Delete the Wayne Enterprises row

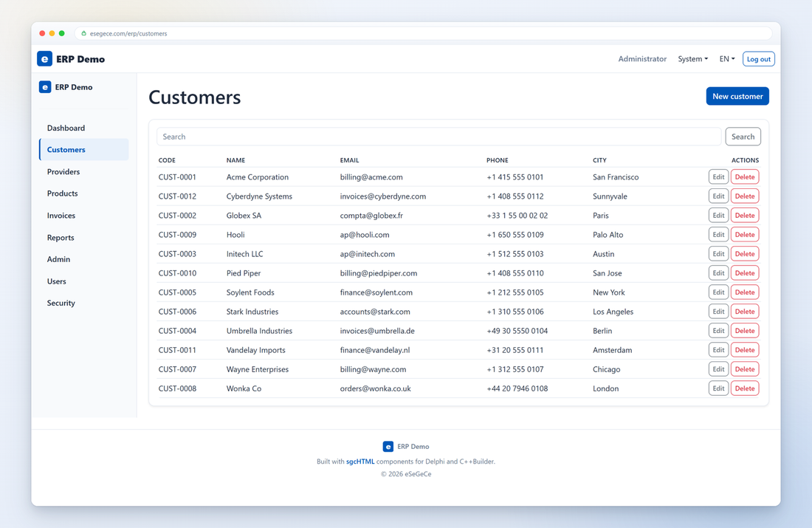[745, 368]
